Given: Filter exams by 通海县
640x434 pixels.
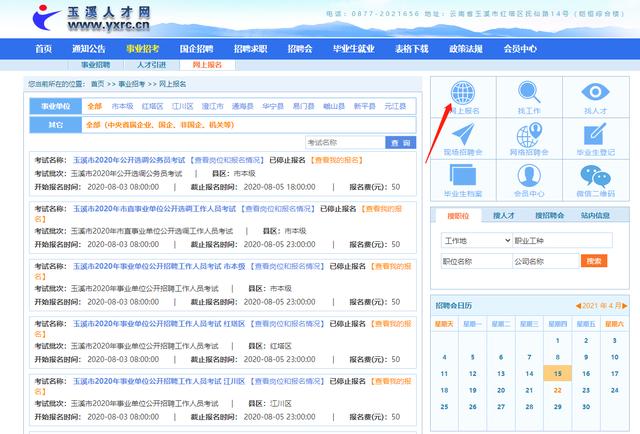Looking at the screenshot, I should point(243,106).
